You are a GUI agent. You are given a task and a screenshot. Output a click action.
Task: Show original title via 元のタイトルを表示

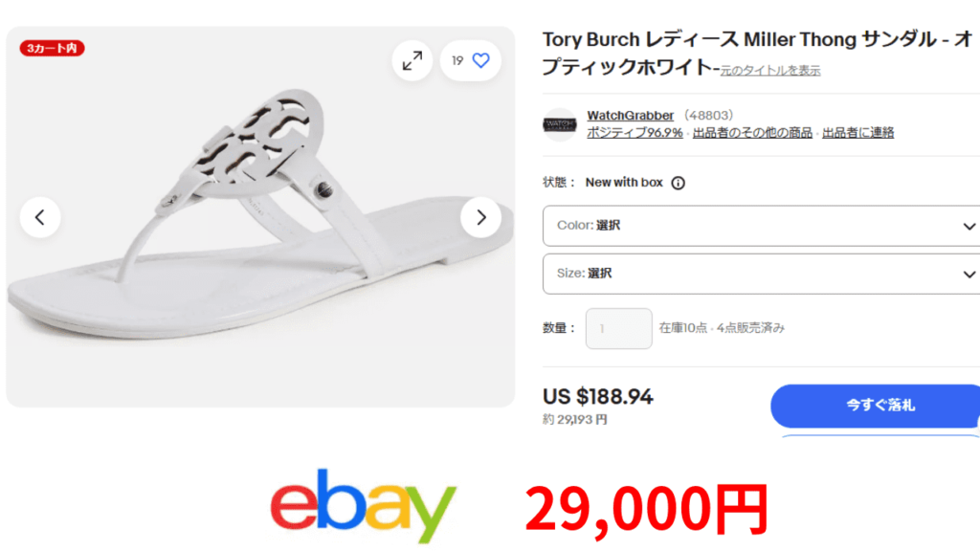click(x=770, y=71)
